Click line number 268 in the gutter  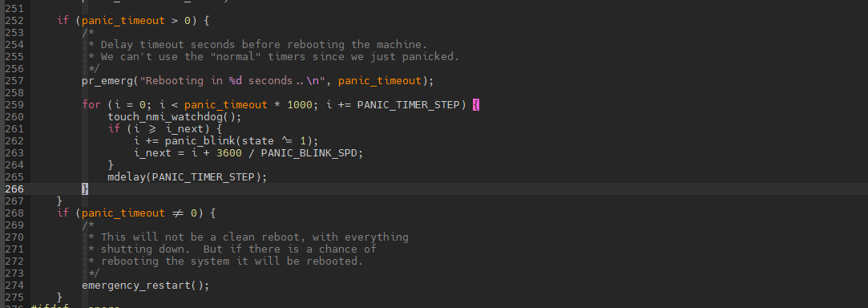(x=14, y=213)
